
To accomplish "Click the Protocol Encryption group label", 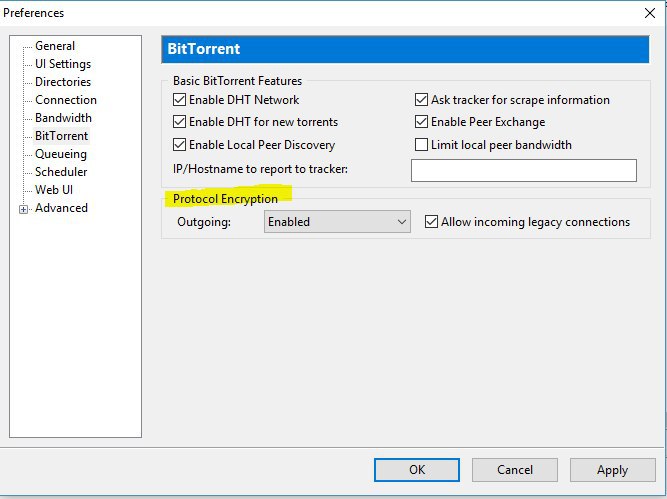I will pos(225,199).
